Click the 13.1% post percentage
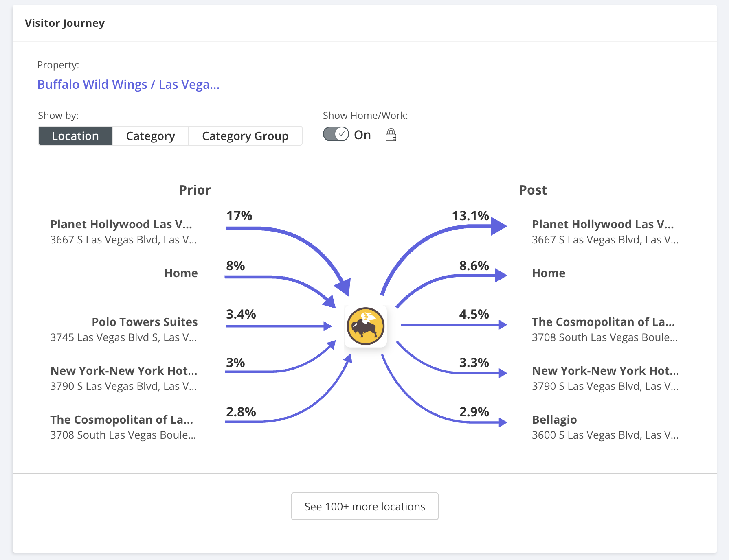 [x=470, y=216]
